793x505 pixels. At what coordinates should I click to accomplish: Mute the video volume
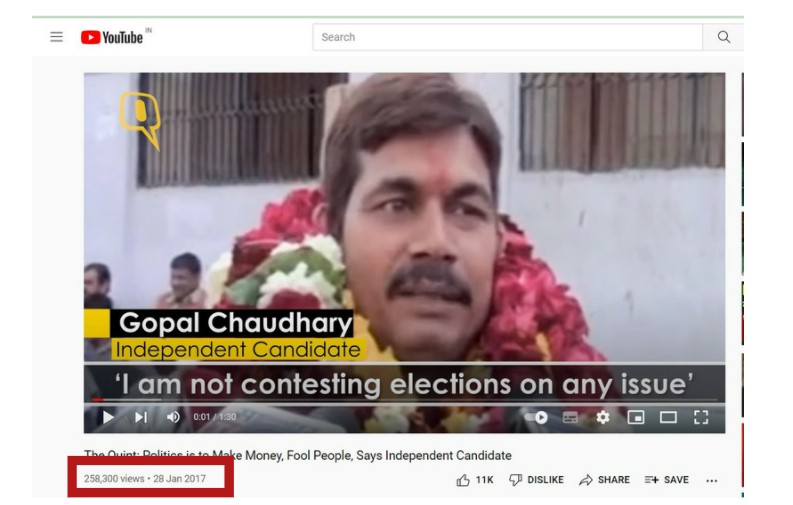click(x=173, y=417)
